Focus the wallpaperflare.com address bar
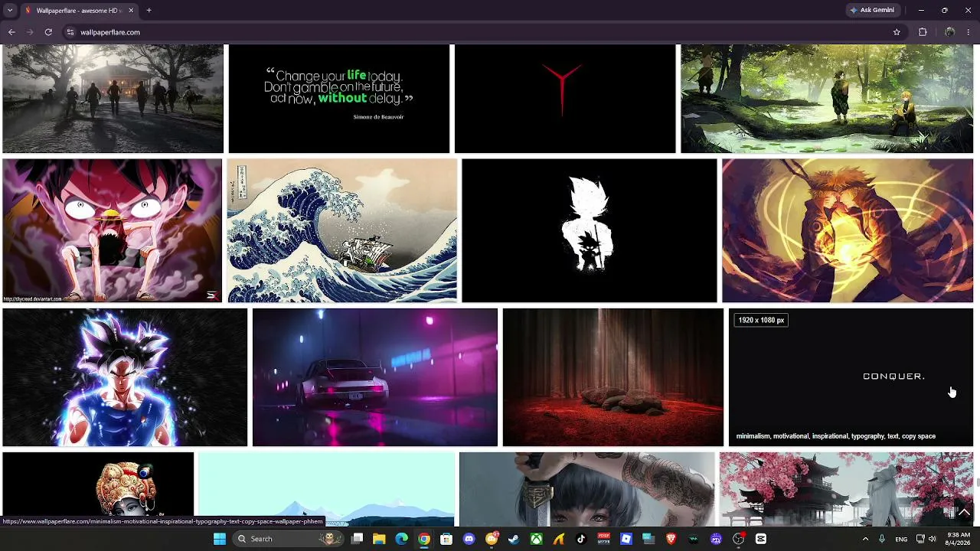The image size is (980, 551). click(482, 32)
